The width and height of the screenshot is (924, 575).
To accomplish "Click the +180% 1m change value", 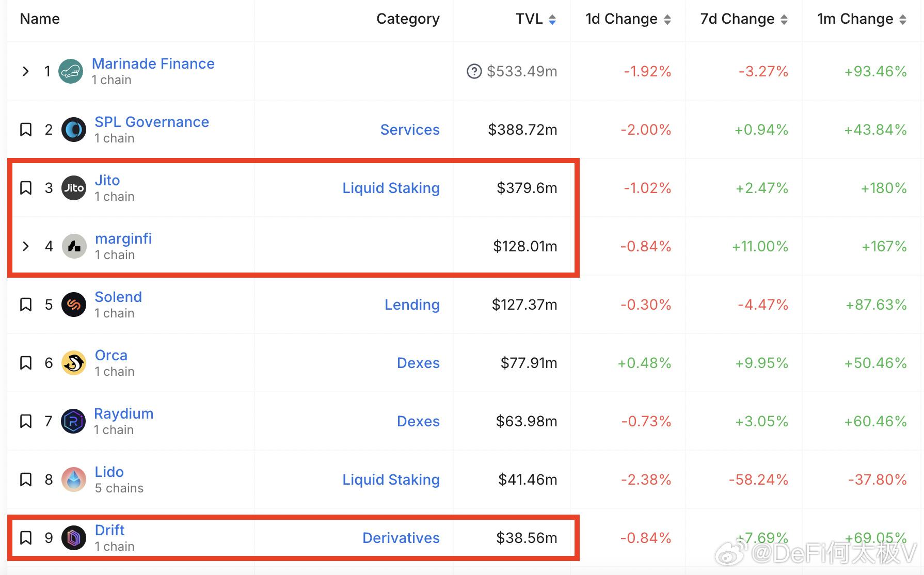I will (x=884, y=188).
